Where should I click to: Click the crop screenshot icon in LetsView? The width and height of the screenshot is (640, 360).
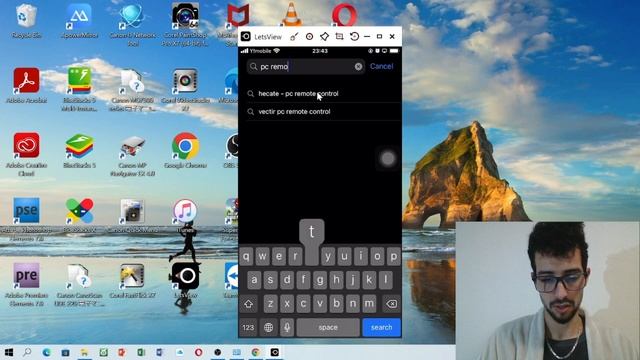tap(339, 37)
